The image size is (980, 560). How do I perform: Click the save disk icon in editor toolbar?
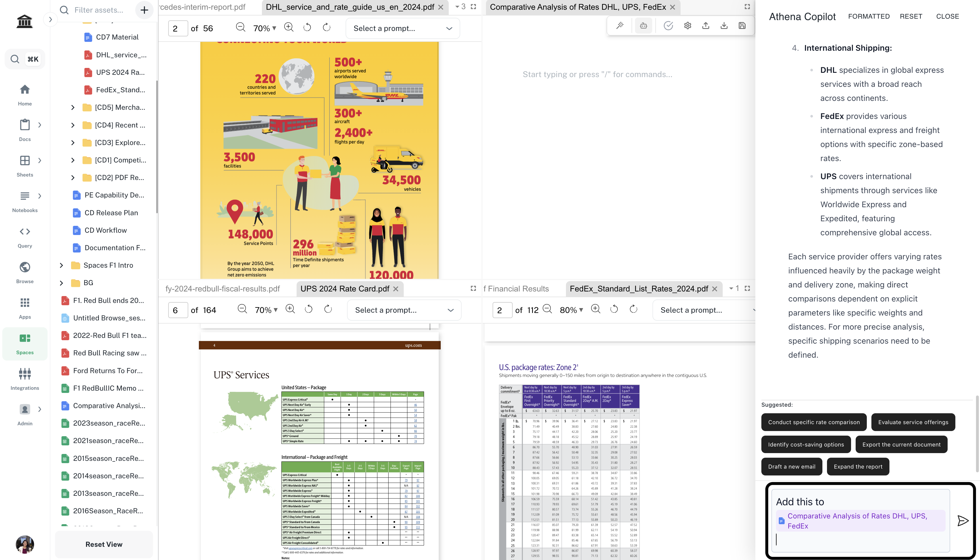coord(742,26)
